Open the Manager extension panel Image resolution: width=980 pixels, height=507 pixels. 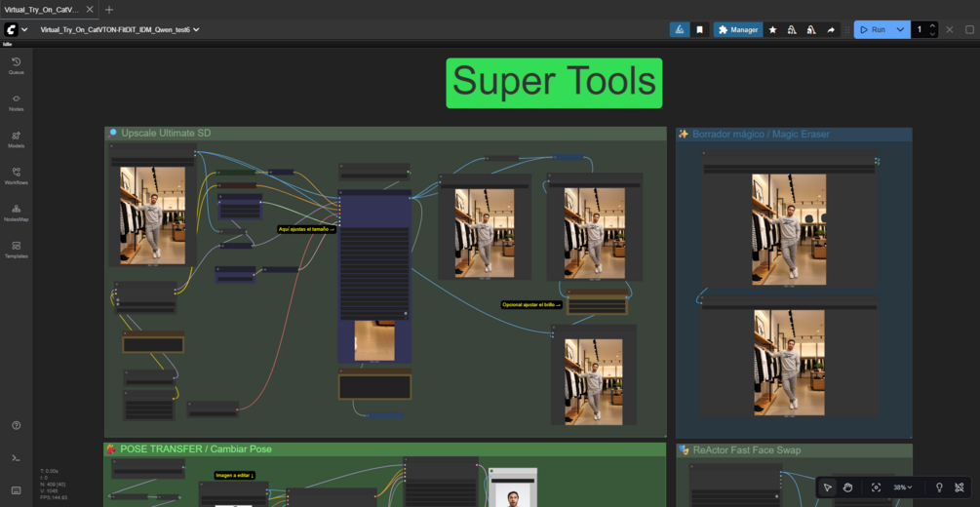click(738, 29)
